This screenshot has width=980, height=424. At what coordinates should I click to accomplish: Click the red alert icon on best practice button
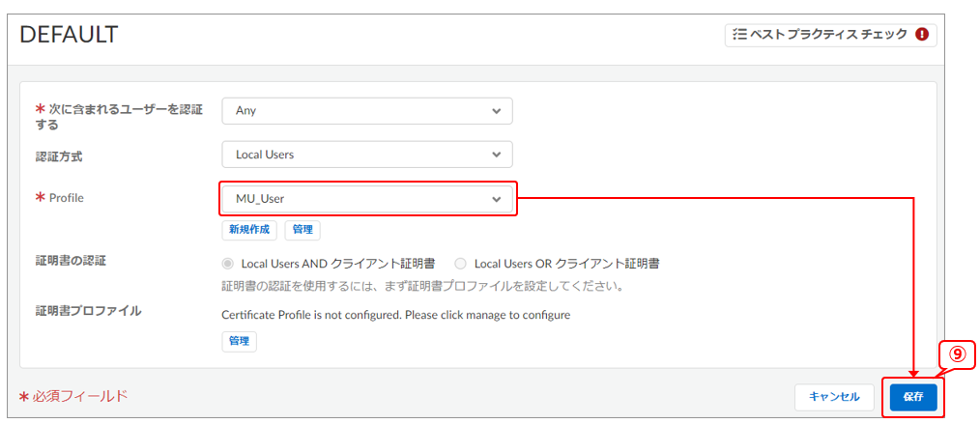coord(921,35)
